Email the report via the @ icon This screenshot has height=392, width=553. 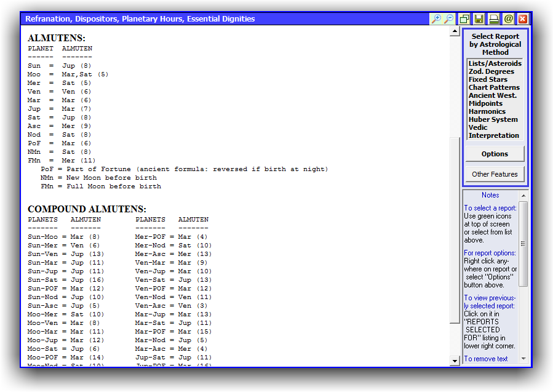[x=508, y=19]
